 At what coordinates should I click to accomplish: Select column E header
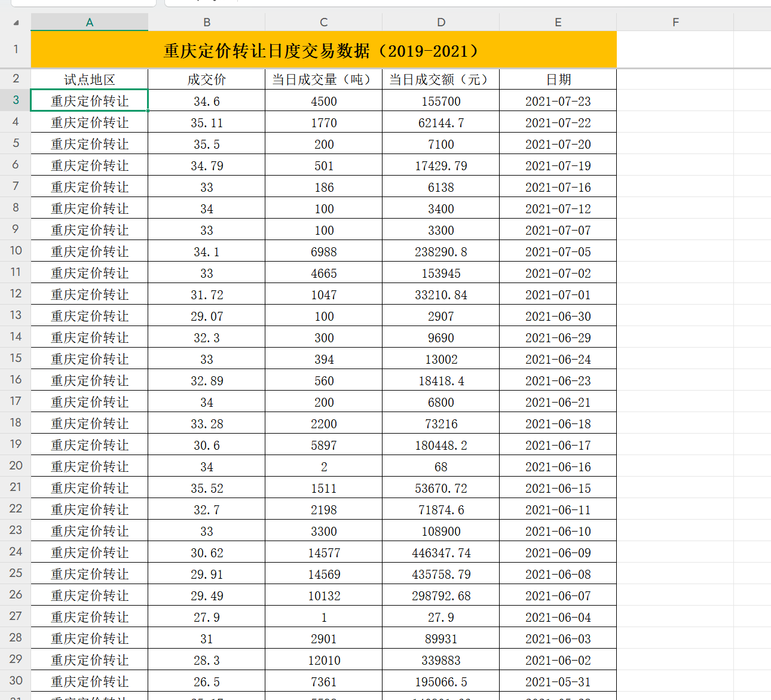558,22
